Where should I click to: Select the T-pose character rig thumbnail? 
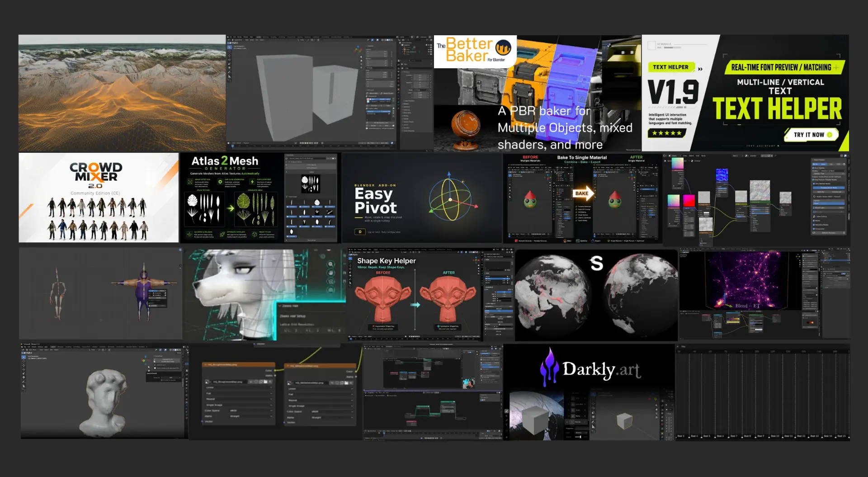click(100, 293)
